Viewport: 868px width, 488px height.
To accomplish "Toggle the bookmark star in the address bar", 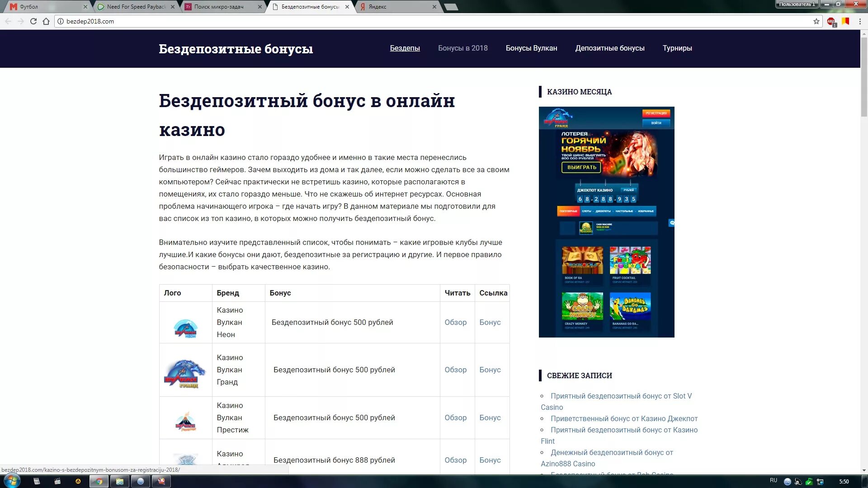I will click(816, 21).
